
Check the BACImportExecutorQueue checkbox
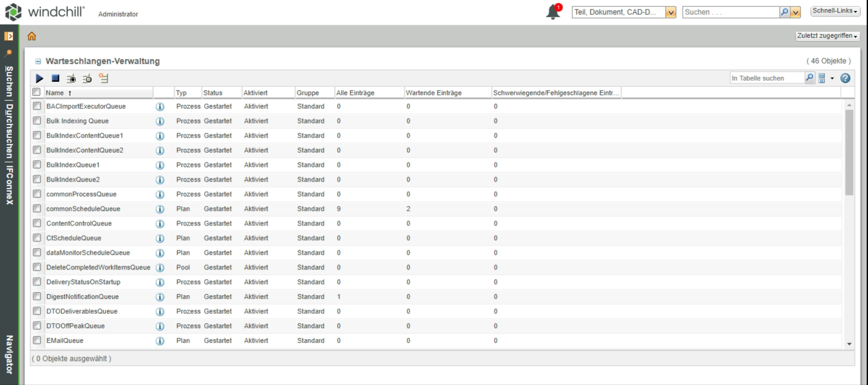[37, 106]
